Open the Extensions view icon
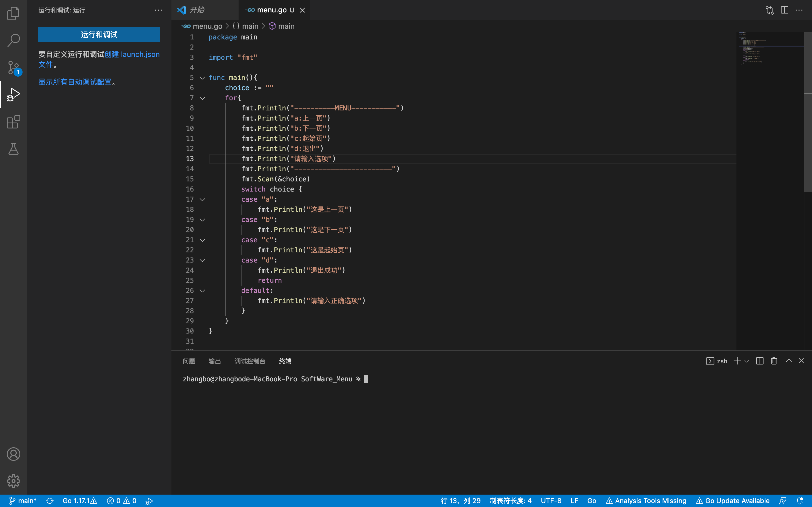Image resolution: width=812 pixels, height=507 pixels. 14,122
